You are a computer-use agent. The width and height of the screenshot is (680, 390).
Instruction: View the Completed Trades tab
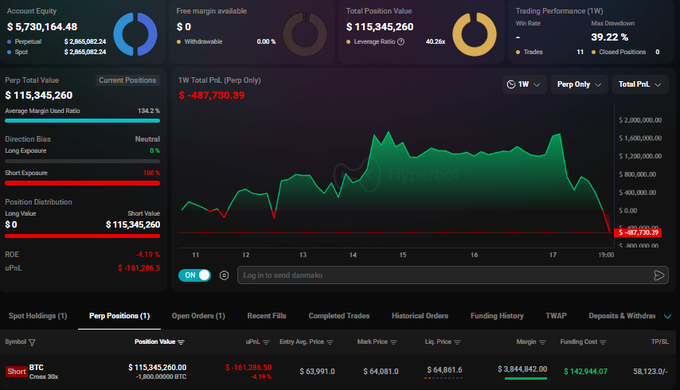click(x=339, y=316)
